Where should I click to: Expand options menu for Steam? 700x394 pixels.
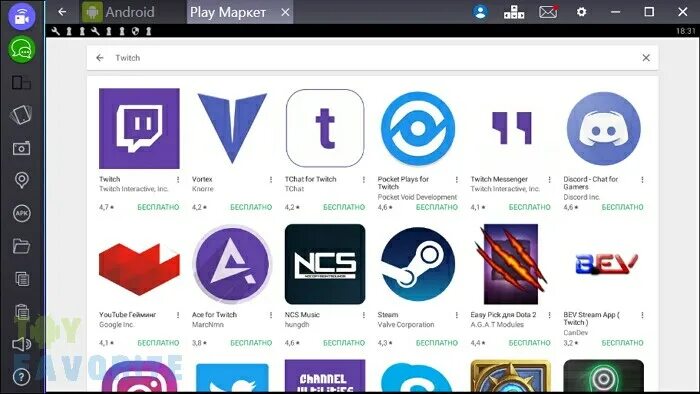pyautogui.click(x=457, y=315)
